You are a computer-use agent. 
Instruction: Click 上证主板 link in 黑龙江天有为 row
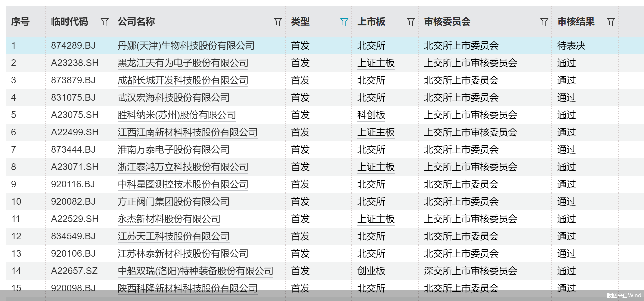(376, 63)
